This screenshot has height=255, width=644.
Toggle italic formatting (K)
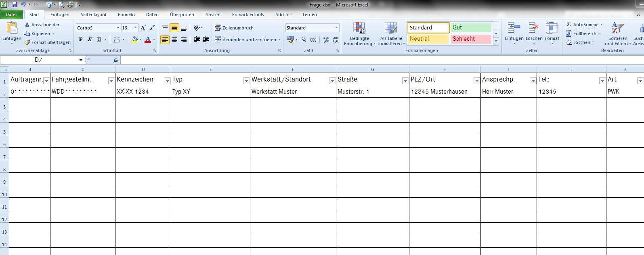[x=90, y=40]
